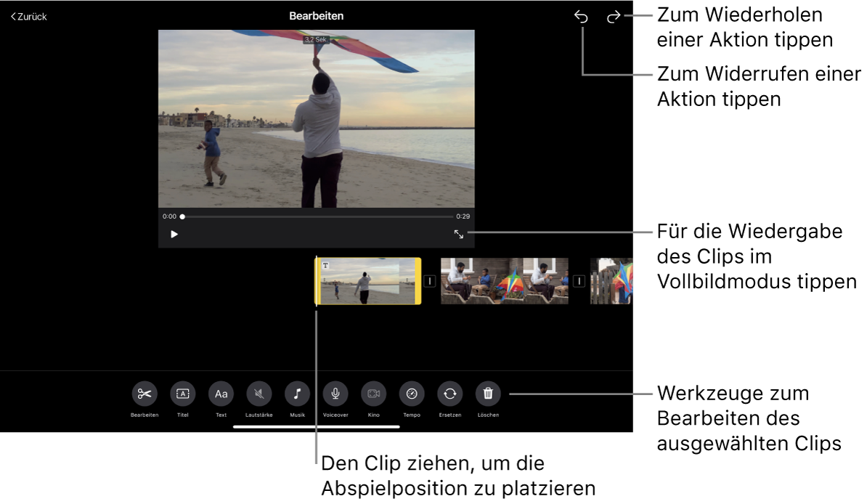The width and height of the screenshot is (867, 504).
Task: Click the video preview of the kite scene
Action: [317, 119]
